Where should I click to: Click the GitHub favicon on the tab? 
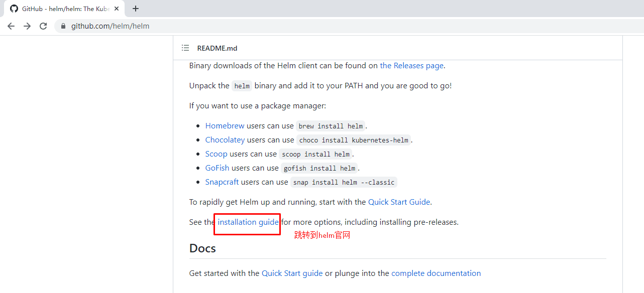pyautogui.click(x=14, y=9)
